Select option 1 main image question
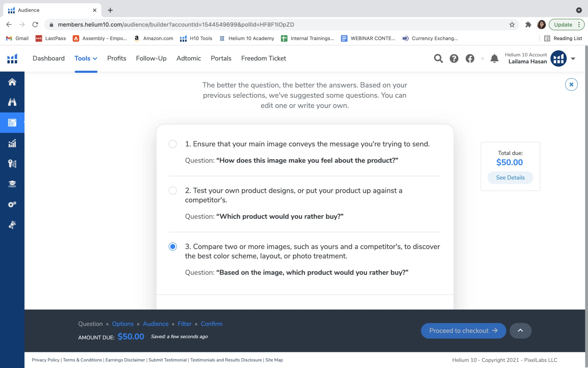This screenshot has width=588, height=368. tap(173, 144)
